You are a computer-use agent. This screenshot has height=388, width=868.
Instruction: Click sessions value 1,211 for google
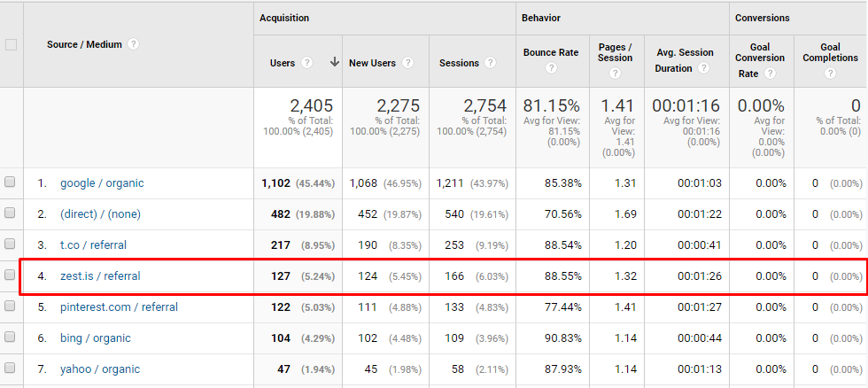450,183
